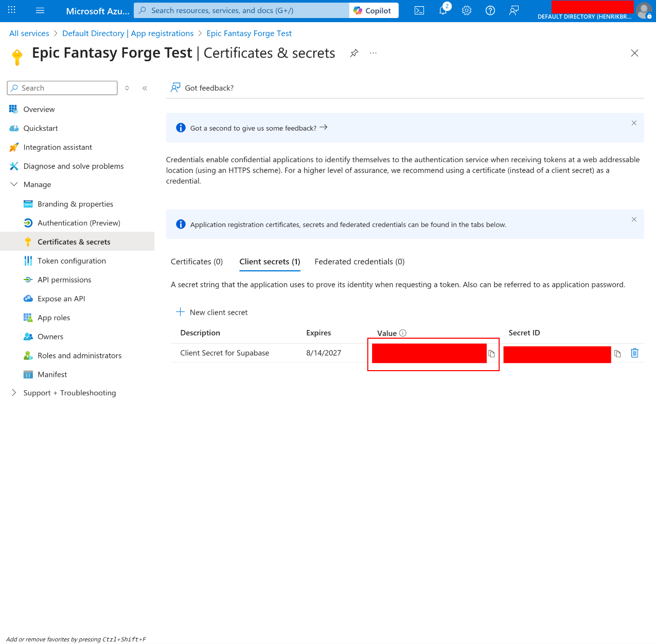Open the Help question mark icon
Image resolution: width=656 pixels, height=644 pixels.
tap(490, 10)
